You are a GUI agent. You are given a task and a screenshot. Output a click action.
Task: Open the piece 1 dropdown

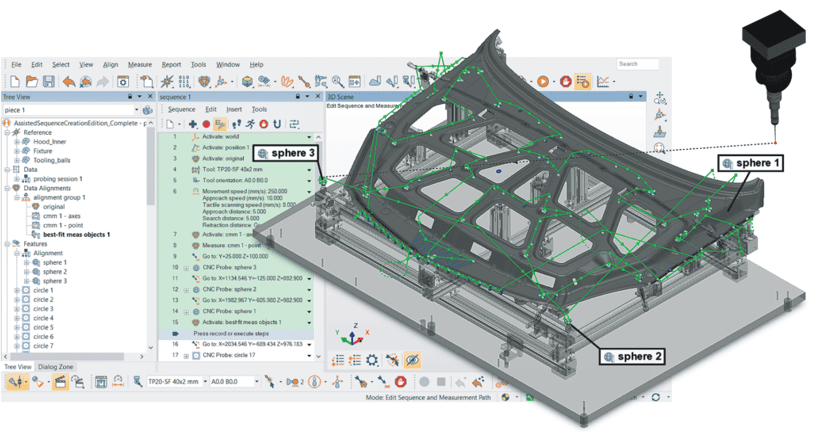(x=137, y=110)
